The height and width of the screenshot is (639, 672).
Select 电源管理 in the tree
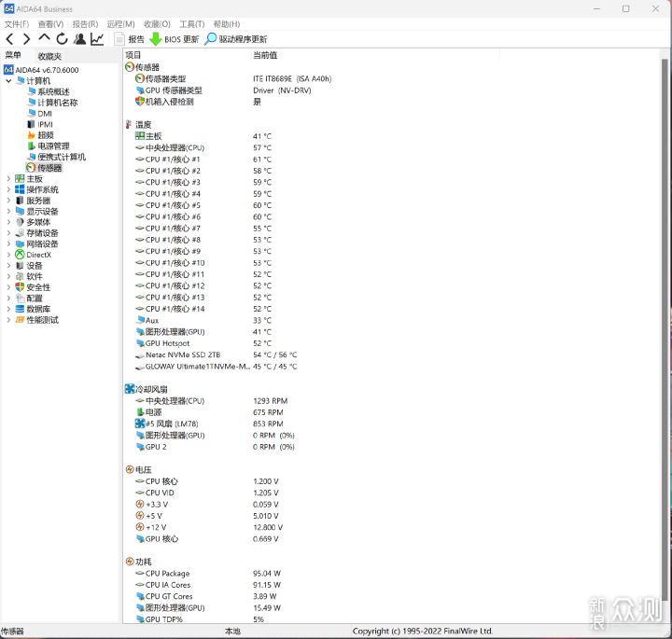pyautogui.click(x=49, y=146)
